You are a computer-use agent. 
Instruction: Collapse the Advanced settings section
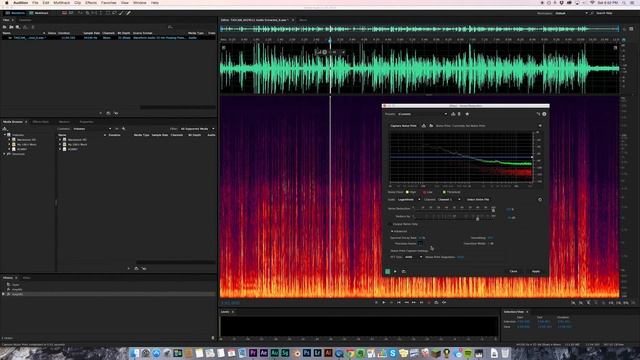pyautogui.click(x=392, y=231)
